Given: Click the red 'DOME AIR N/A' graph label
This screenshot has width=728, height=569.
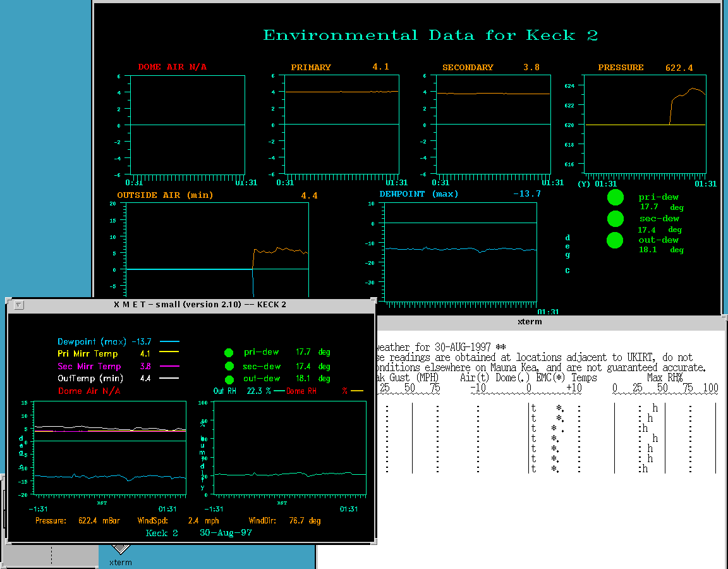Looking at the screenshot, I should point(173,67).
